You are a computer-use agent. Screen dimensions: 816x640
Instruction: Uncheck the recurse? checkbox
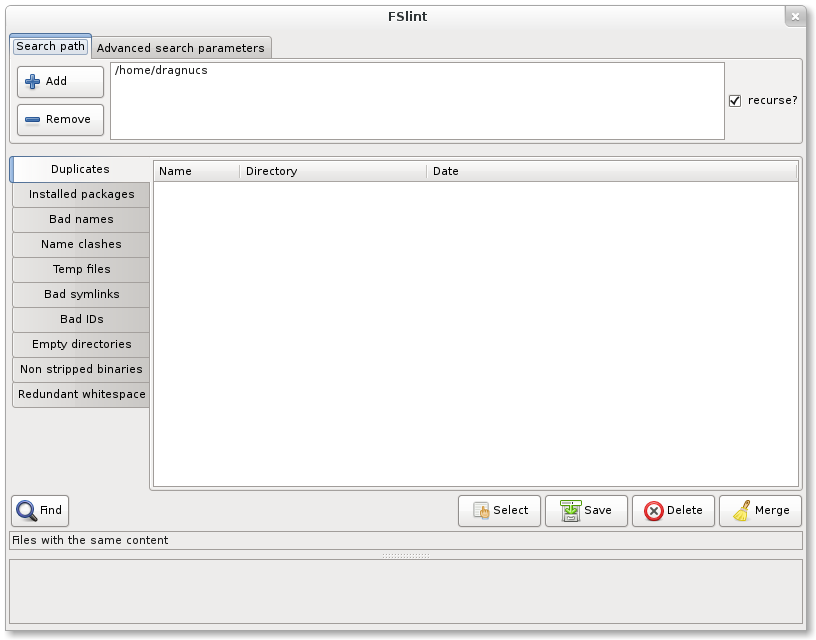735,100
